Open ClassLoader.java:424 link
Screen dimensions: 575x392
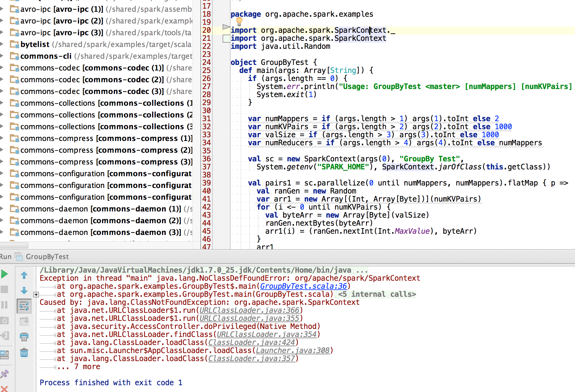[x=251, y=343]
